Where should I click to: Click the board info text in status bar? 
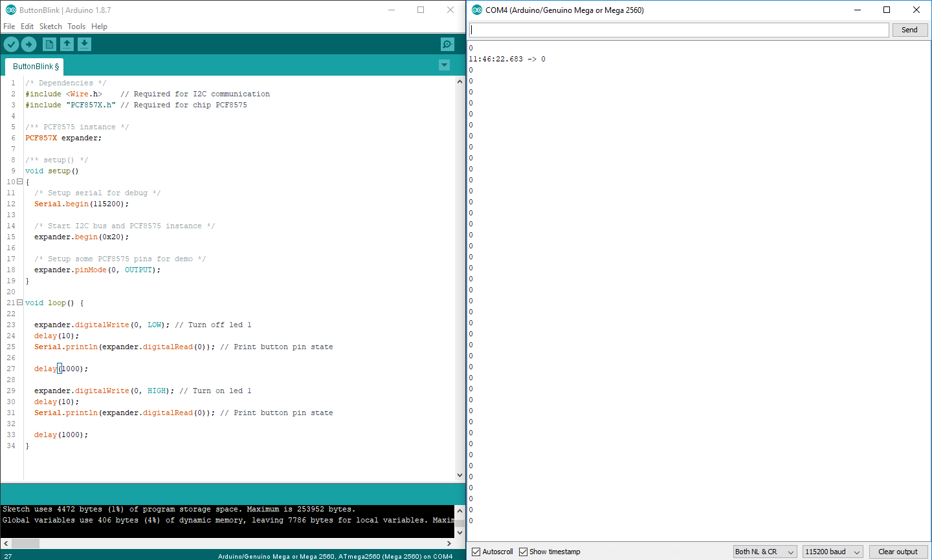[335, 556]
